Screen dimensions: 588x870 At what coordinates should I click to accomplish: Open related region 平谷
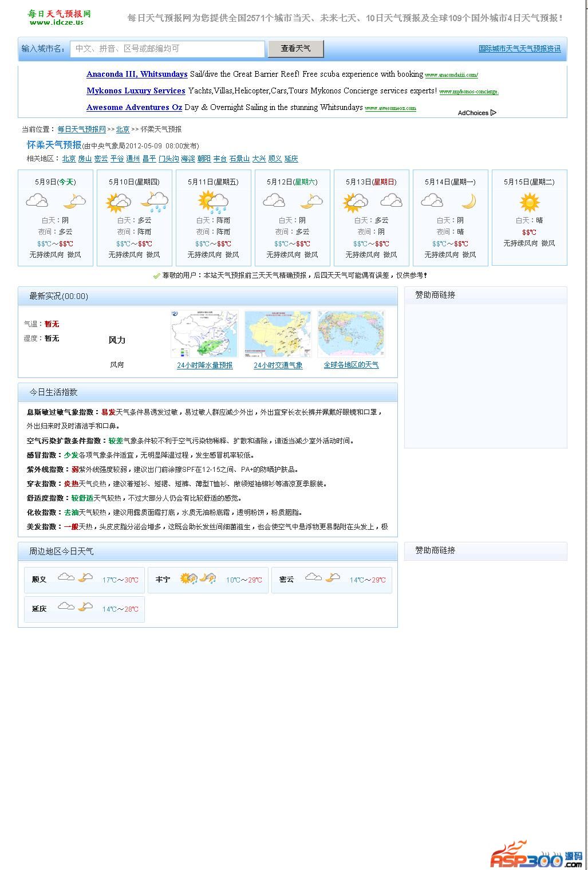[x=117, y=159]
